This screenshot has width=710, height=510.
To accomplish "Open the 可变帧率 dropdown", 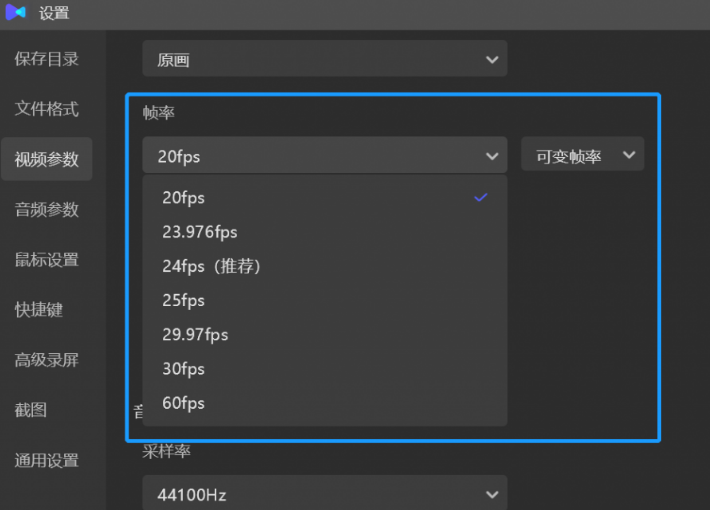I will point(582,156).
